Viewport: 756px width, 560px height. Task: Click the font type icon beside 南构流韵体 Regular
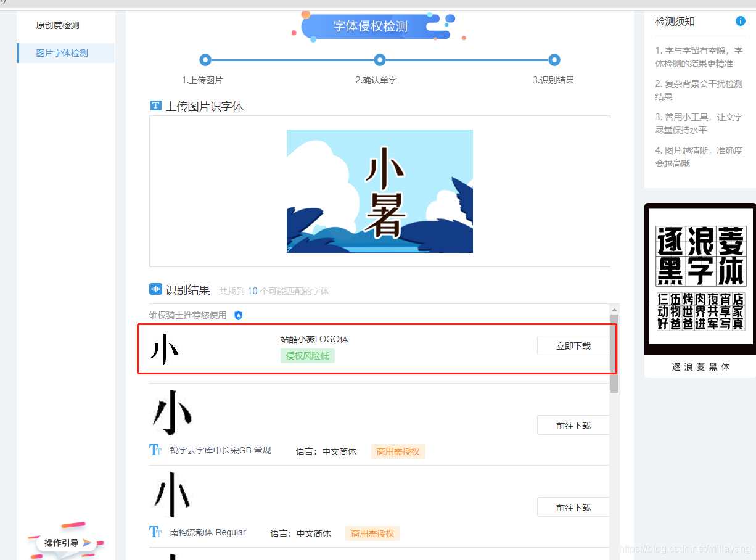(155, 532)
